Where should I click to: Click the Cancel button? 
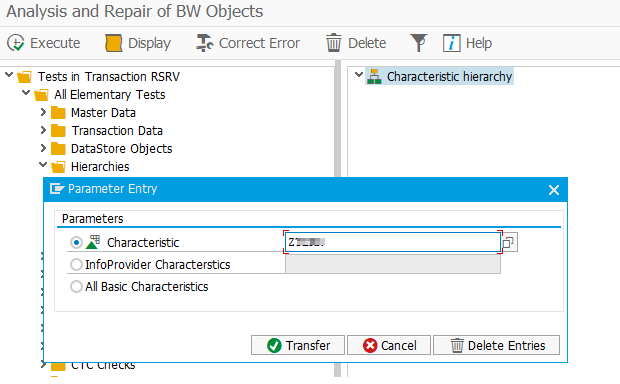(x=389, y=345)
